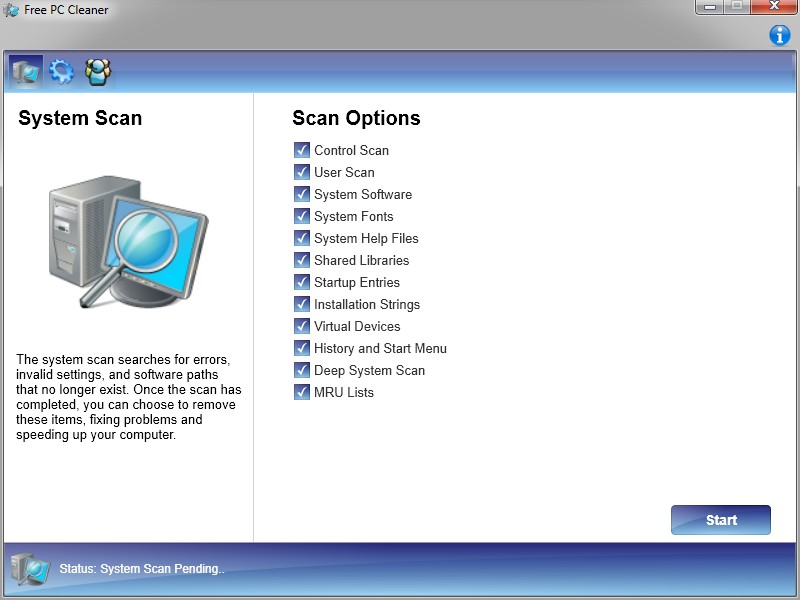Click the Free PC Cleaner title bar icon
This screenshot has height=600, width=800.
(x=11, y=10)
